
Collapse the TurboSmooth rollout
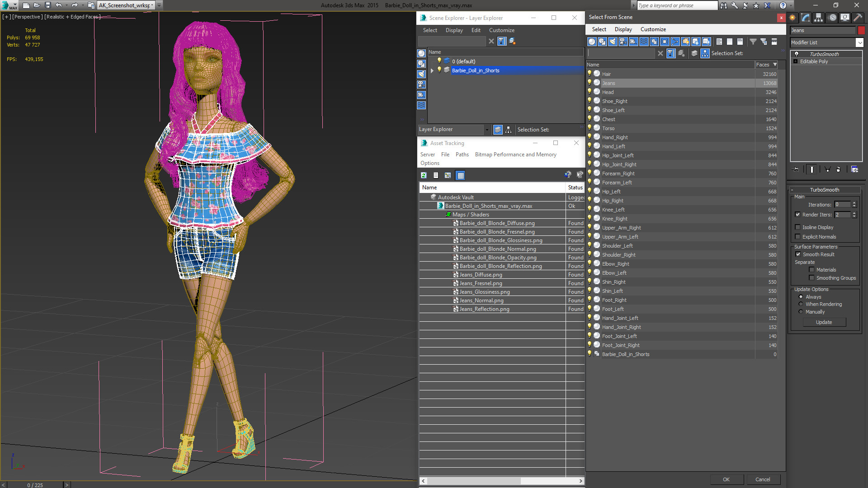point(792,190)
